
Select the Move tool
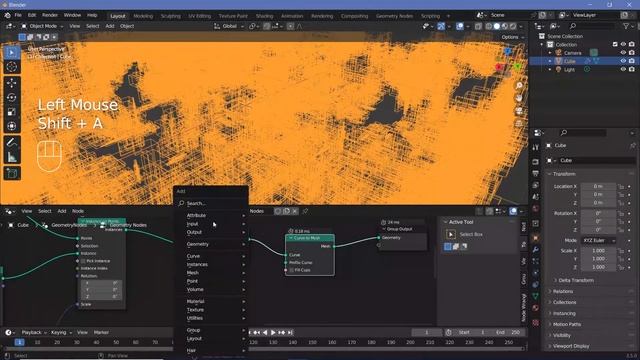point(12,83)
